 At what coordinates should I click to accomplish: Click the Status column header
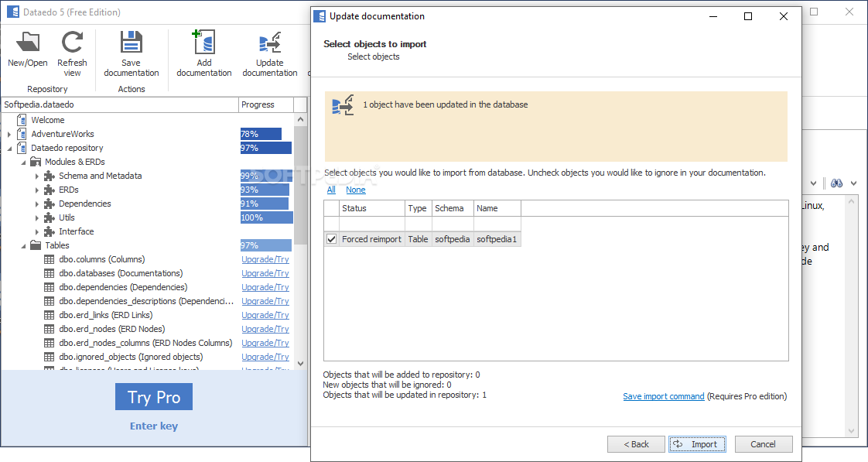371,208
